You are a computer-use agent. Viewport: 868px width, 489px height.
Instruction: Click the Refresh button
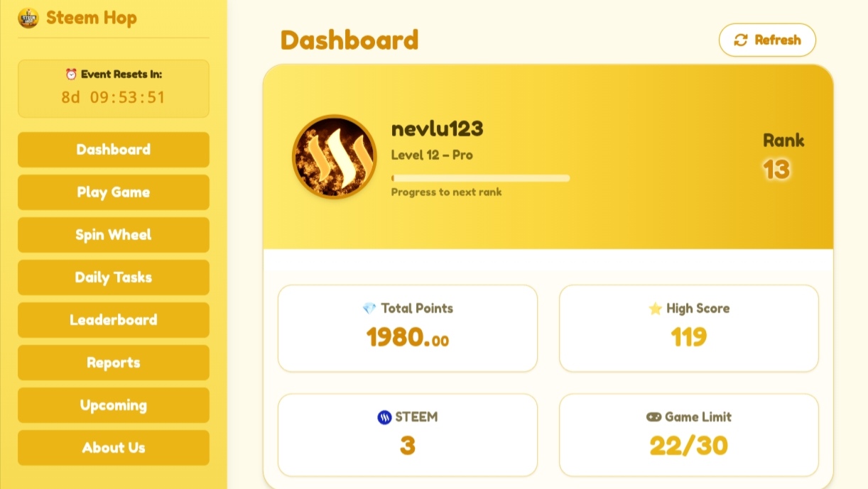tap(767, 40)
